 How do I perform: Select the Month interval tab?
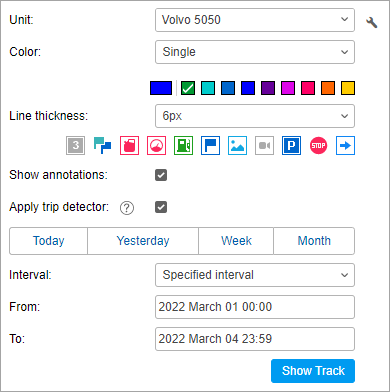[314, 241]
